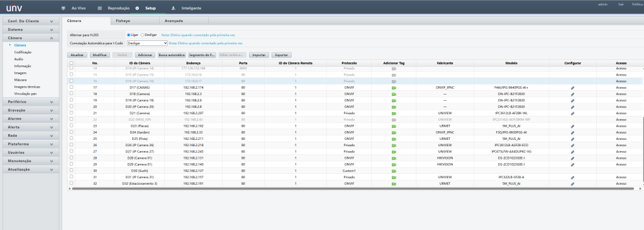Open configure pencil for D23 (Placas)
The height and width of the screenshot is (230, 644).
572,126
